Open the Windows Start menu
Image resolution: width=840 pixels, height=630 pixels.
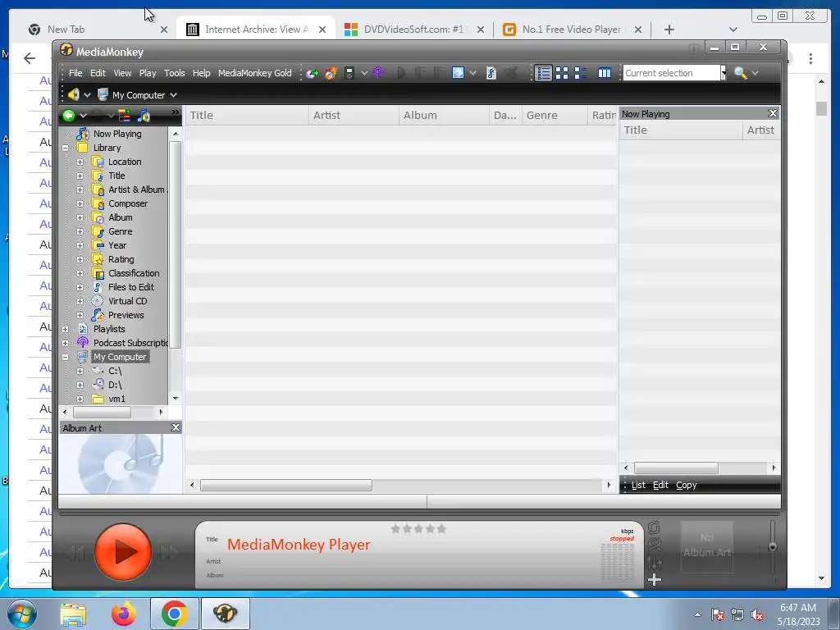22,614
